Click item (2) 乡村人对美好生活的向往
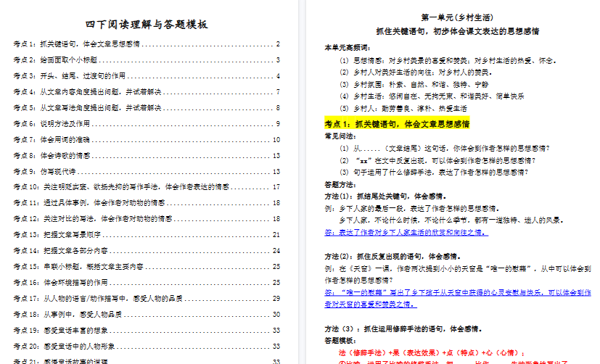Viewport: 600px width, 364px height. pos(416,73)
